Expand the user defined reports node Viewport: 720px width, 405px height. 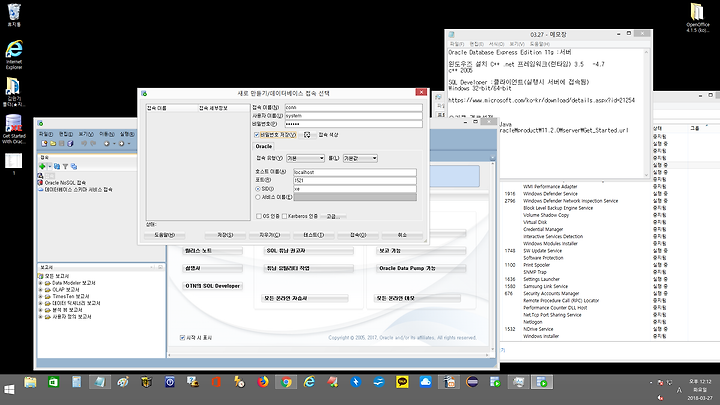tap(40, 317)
